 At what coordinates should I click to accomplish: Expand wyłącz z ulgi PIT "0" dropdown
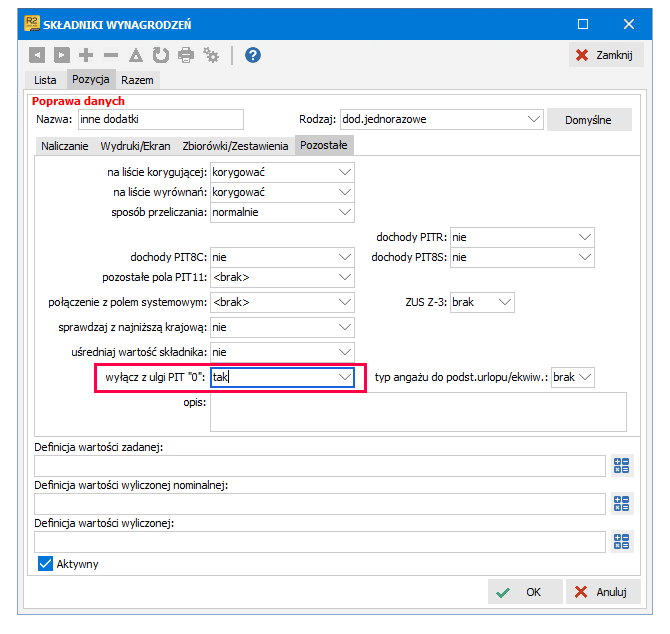[345, 377]
